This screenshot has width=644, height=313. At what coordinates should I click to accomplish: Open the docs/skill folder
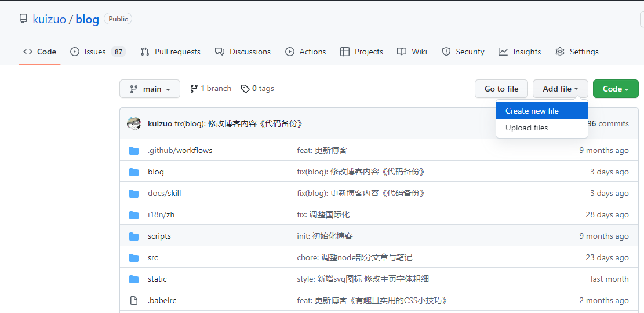[x=164, y=193]
